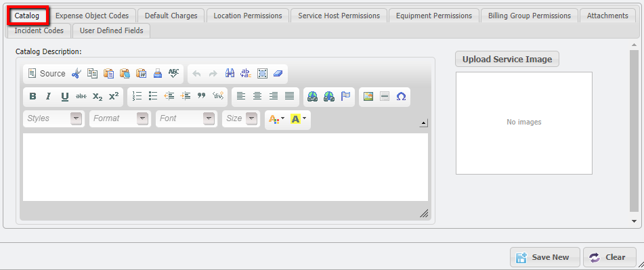Center align the text
The image size is (644, 270).
pyautogui.click(x=257, y=96)
